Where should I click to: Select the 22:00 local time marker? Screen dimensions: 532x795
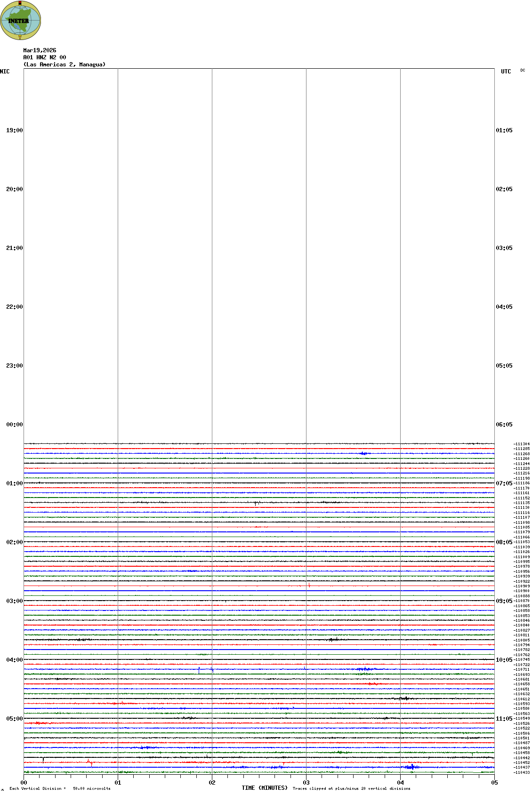point(14,307)
